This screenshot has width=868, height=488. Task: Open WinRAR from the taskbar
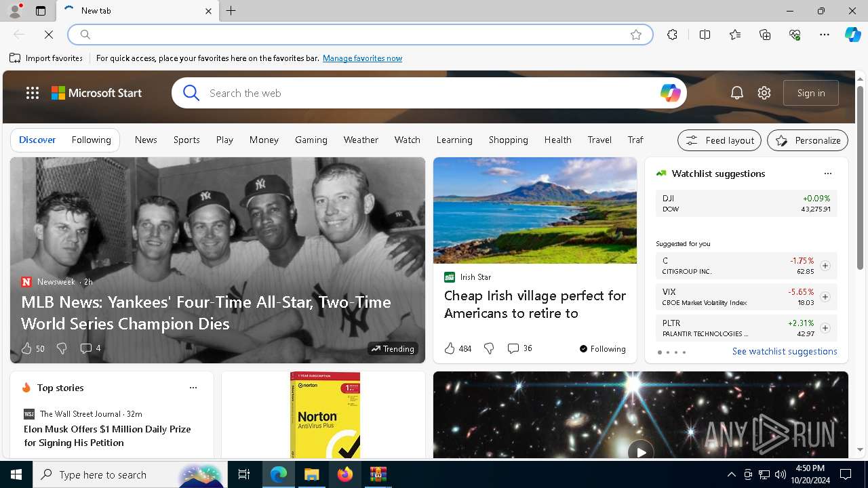(378, 474)
